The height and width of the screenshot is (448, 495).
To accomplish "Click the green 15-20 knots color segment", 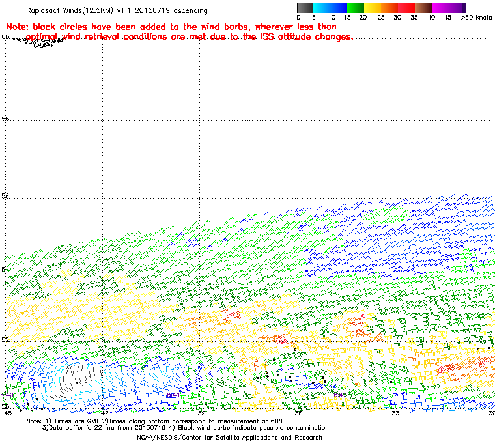I will pyautogui.click(x=356, y=8).
